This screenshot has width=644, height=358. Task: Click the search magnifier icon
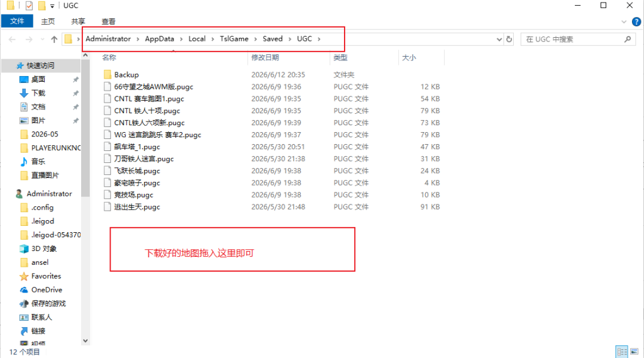click(x=628, y=40)
